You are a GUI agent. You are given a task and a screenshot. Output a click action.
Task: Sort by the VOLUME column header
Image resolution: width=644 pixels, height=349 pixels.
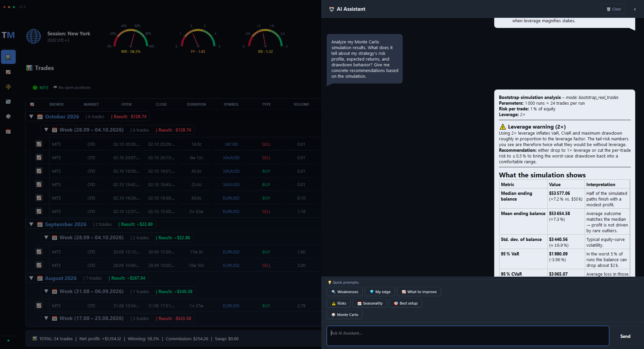[x=301, y=104]
